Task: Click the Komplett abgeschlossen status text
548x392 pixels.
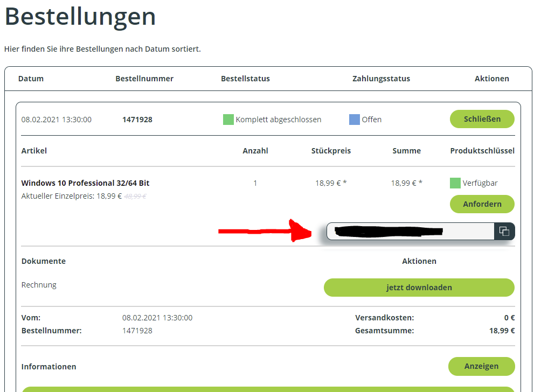Action: [278, 120]
